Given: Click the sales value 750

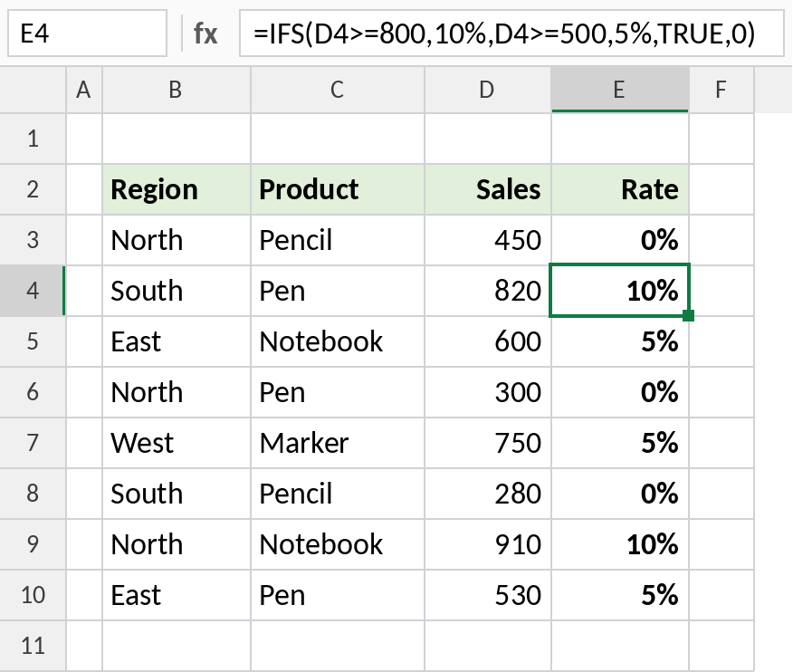Looking at the screenshot, I should pyautogui.click(x=488, y=443).
